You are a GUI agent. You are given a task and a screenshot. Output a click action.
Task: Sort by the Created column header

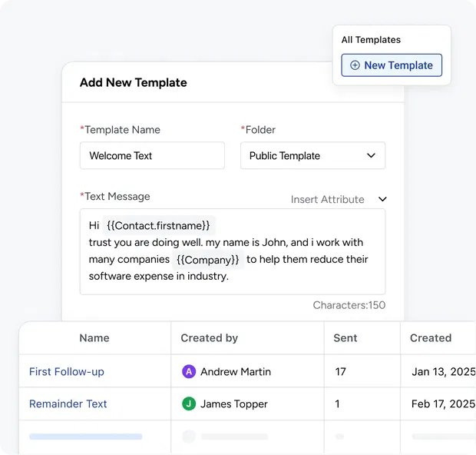pos(431,337)
